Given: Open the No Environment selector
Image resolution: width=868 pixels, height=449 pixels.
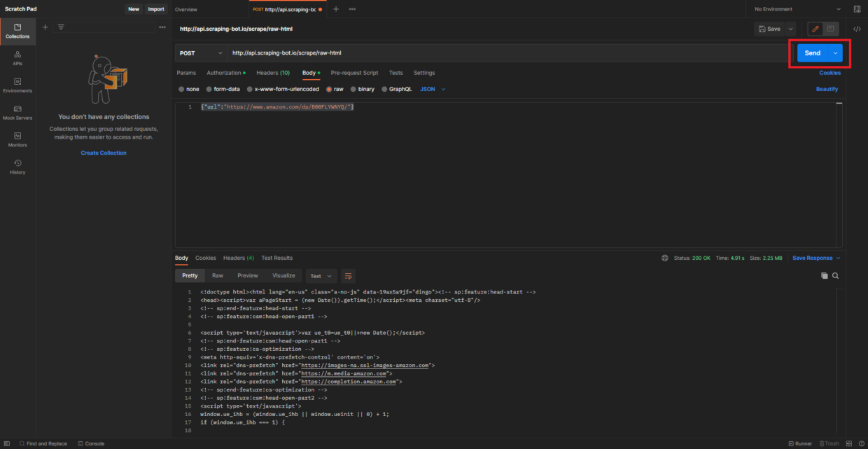Looking at the screenshot, I should pyautogui.click(x=797, y=9).
